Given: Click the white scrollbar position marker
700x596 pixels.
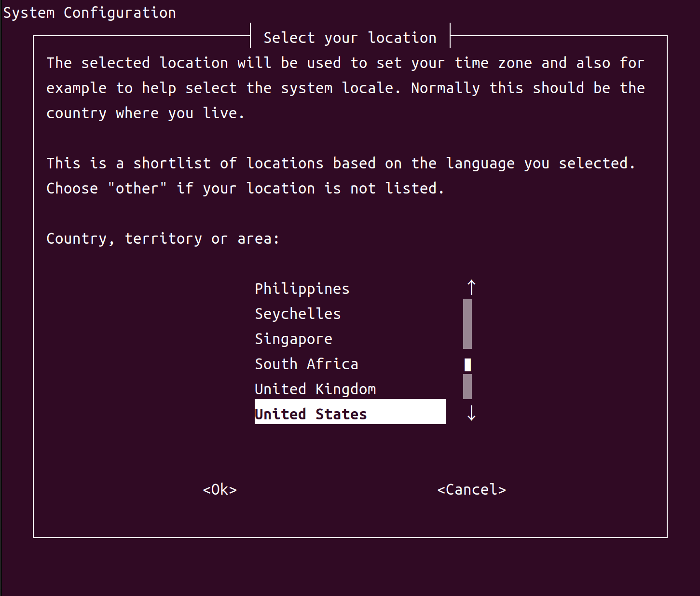Looking at the screenshot, I should pos(467,365).
